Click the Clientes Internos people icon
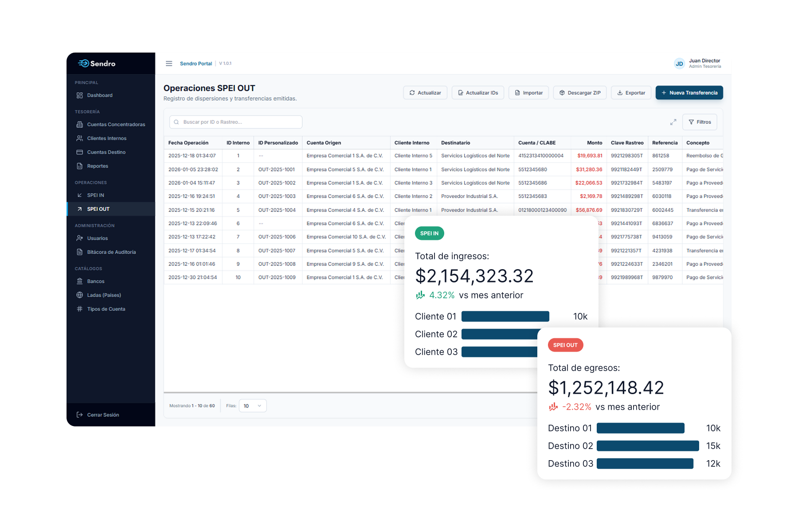This screenshot has width=798, height=532. pyautogui.click(x=80, y=138)
